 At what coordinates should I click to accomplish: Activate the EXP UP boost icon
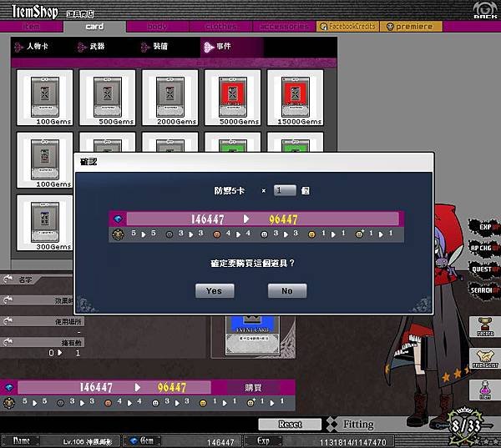click(485, 227)
